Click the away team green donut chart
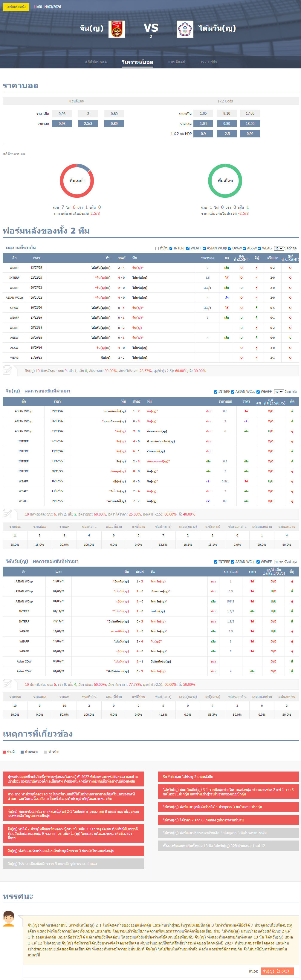The image size is (301, 980). (x=225, y=181)
